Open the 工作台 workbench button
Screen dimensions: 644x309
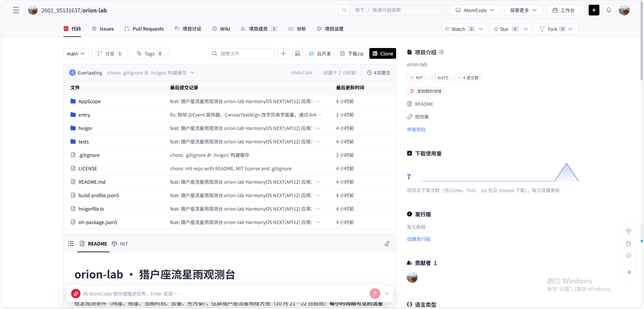563,10
